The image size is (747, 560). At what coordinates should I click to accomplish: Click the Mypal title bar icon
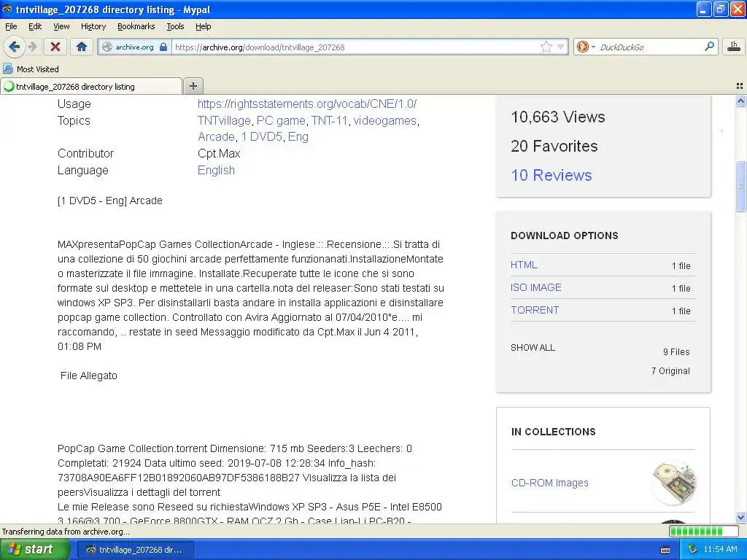7,9
